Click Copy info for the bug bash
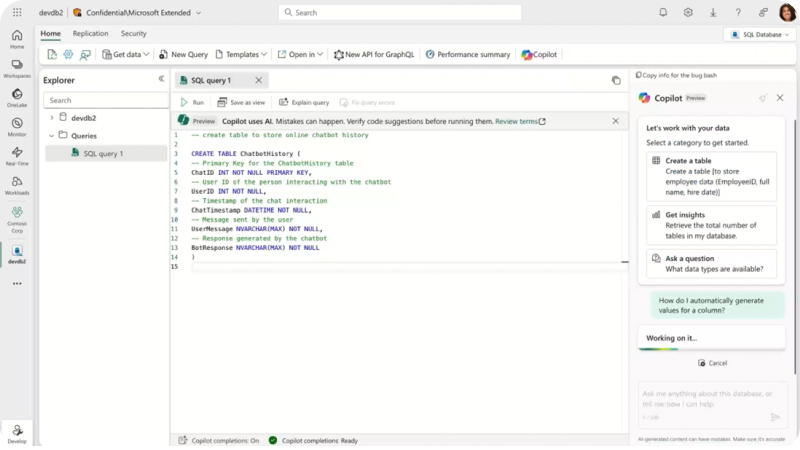 coord(676,75)
